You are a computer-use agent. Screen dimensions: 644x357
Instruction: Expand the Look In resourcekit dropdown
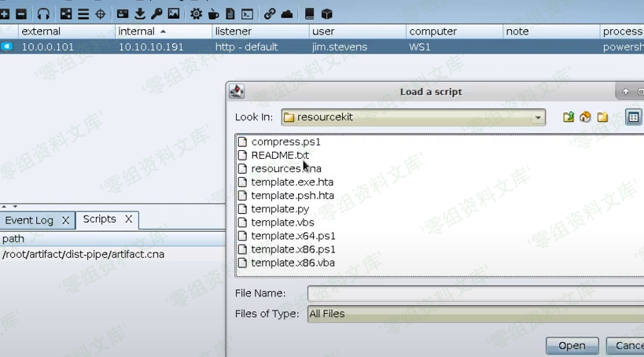click(538, 118)
